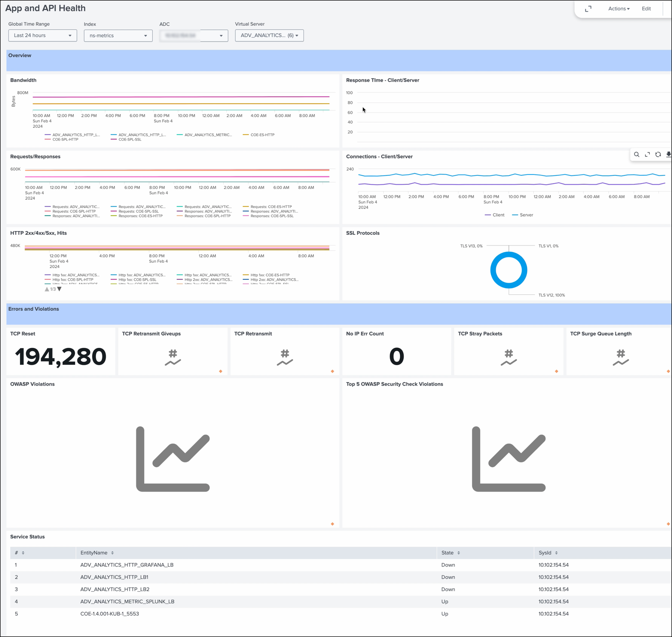Open Connections panel in search
Image resolution: width=672 pixels, height=637 pixels.
(637, 155)
